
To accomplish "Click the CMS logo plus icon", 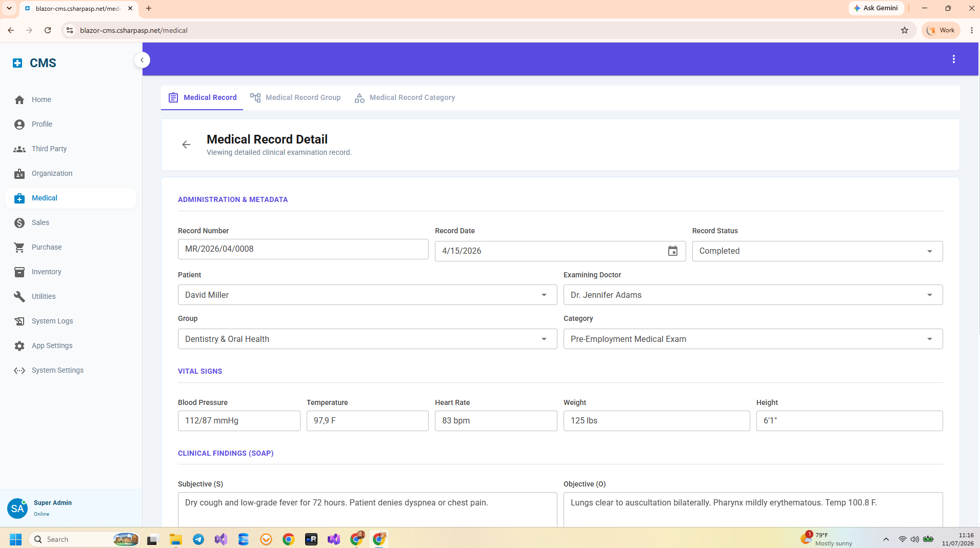I will (17, 63).
